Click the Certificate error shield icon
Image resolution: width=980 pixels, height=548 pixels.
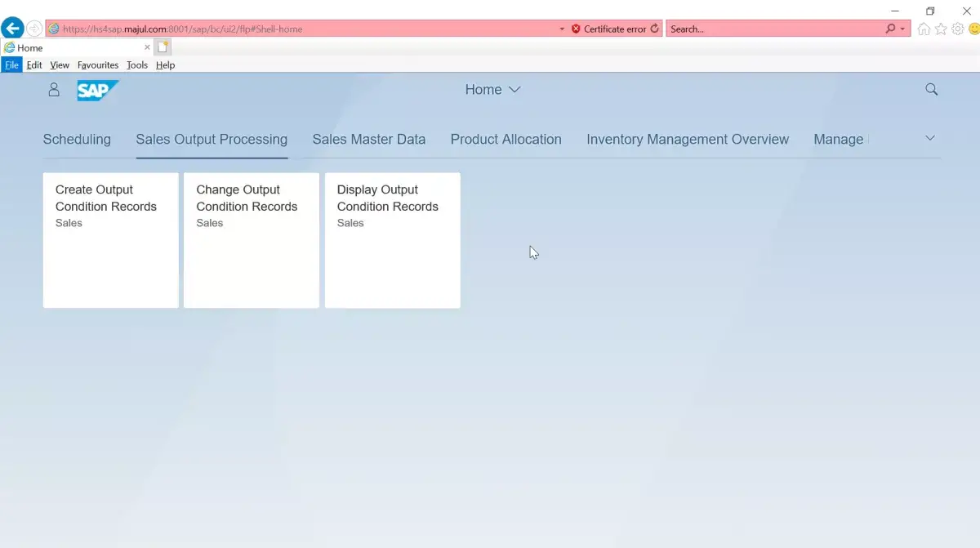(x=576, y=29)
